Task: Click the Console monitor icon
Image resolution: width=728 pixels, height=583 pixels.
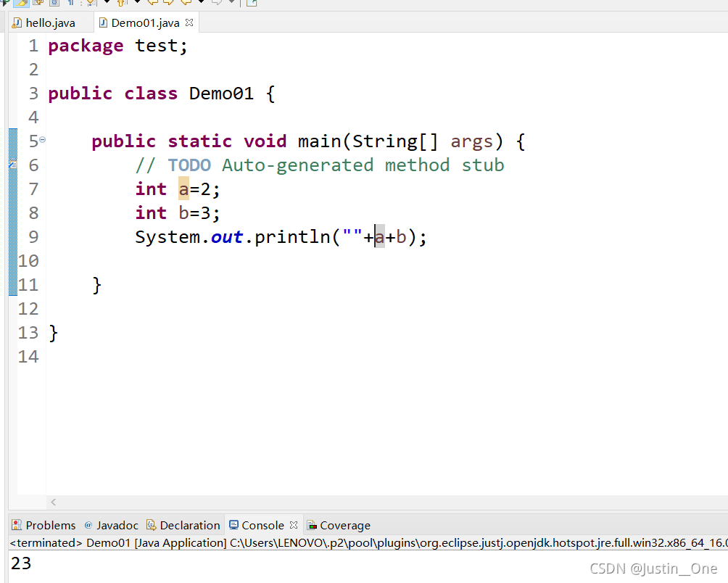Action: (x=233, y=525)
